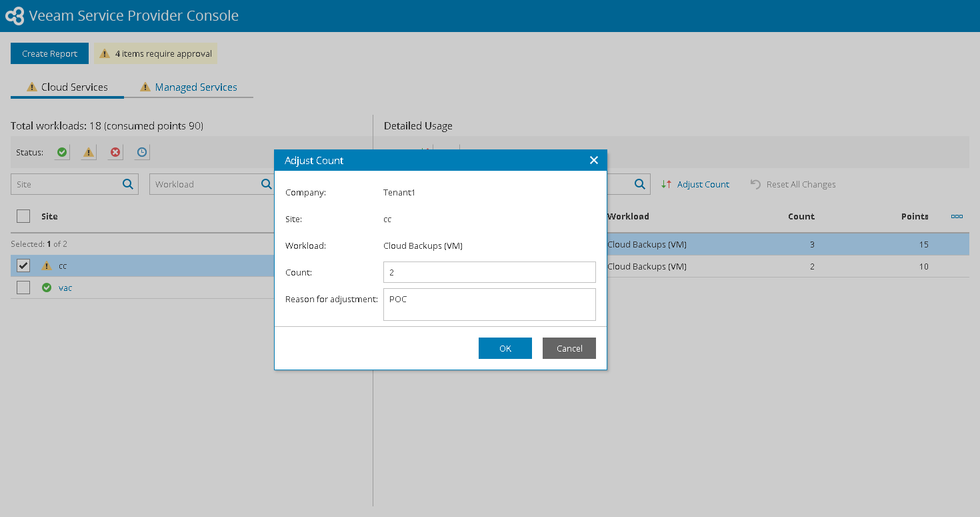Focus the Reason for adjustment textbox
The image size is (980, 517).
pyautogui.click(x=489, y=304)
